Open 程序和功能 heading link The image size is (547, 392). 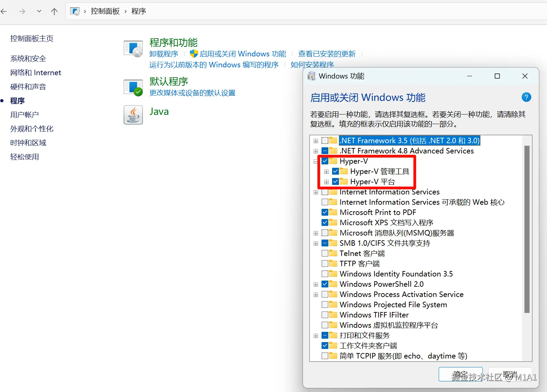(174, 43)
